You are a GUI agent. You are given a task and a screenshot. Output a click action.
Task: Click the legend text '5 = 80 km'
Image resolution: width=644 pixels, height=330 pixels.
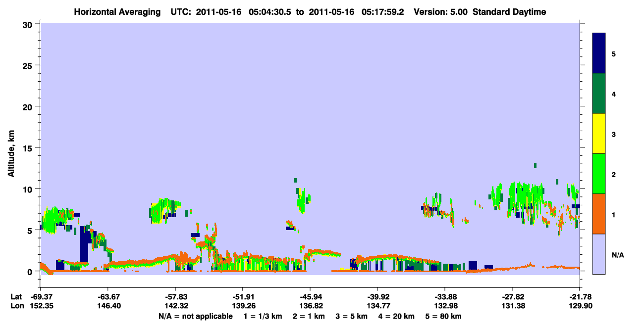tap(442, 316)
